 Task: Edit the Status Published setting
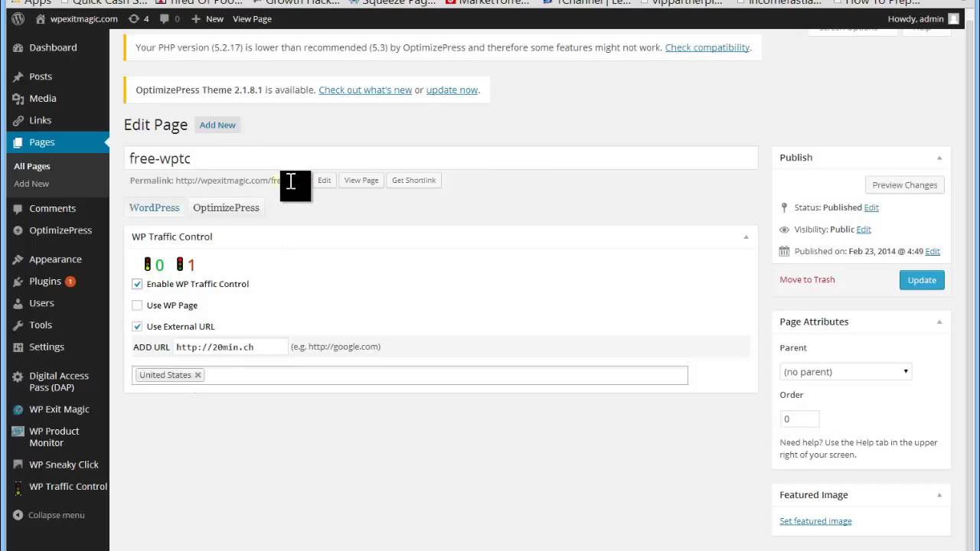click(x=871, y=207)
